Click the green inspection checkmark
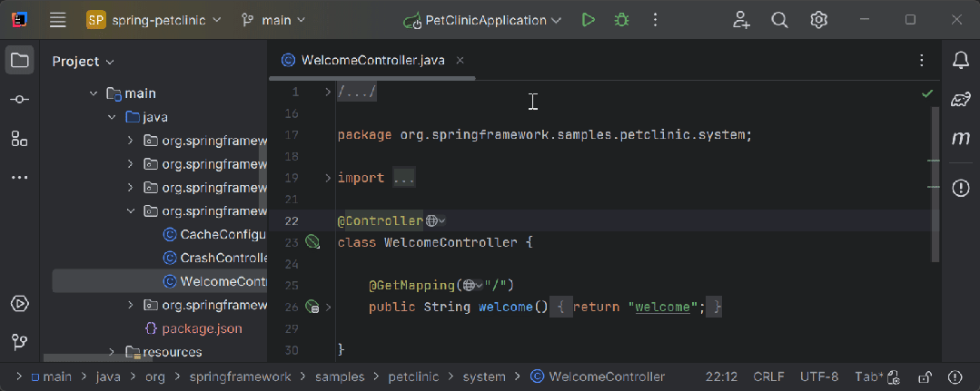 tap(927, 93)
